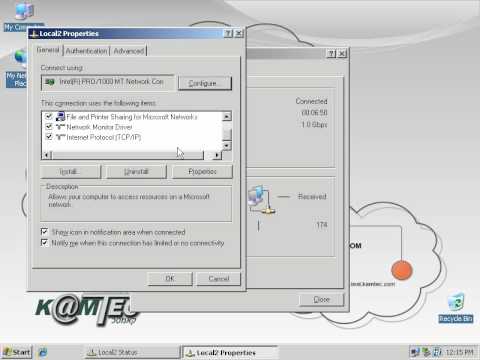Click the Configure button

click(205, 83)
